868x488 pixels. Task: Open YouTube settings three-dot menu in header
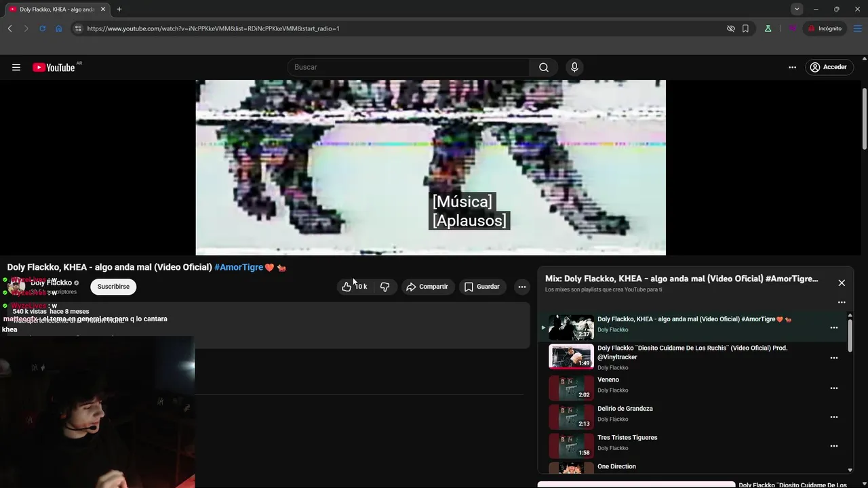click(792, 67)
